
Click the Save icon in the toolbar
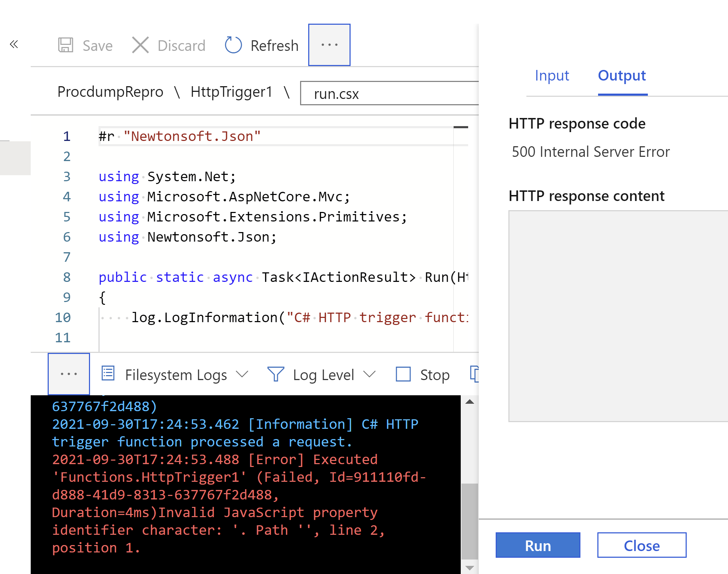[67, 45]
